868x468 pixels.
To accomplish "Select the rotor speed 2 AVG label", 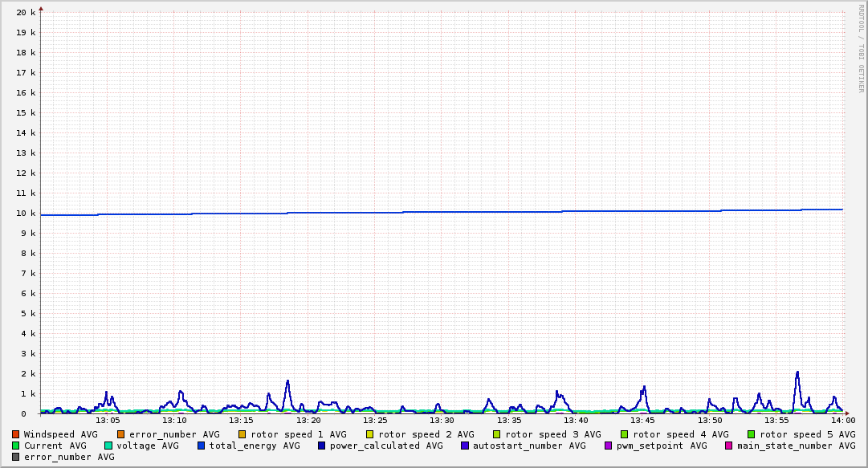I will click(426, 434).
